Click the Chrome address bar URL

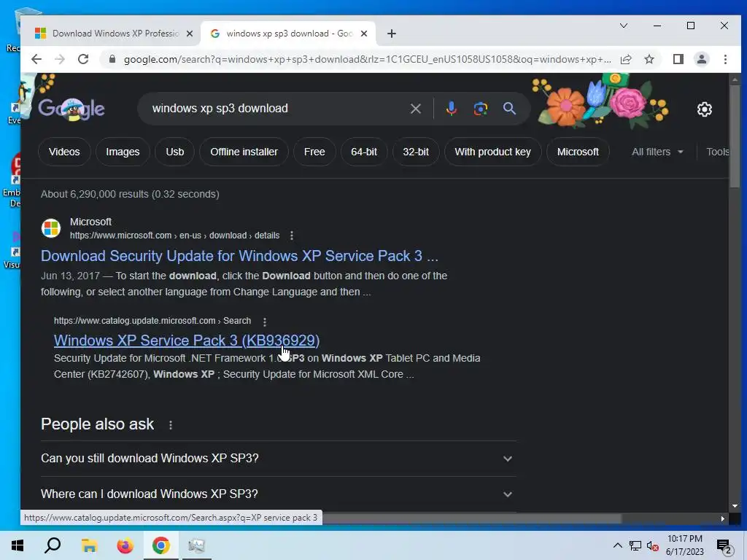click(367, 60)
